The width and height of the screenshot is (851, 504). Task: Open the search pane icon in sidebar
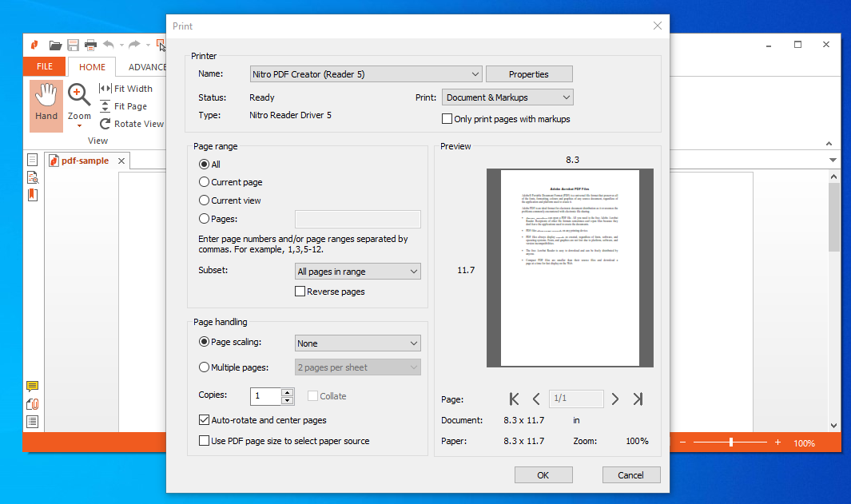pos(33,177)
